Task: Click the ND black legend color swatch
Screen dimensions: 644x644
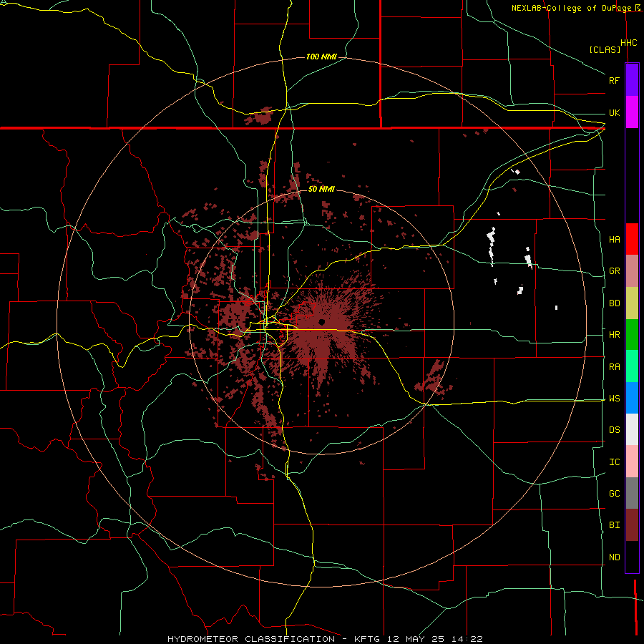Action: click(632, 557)
